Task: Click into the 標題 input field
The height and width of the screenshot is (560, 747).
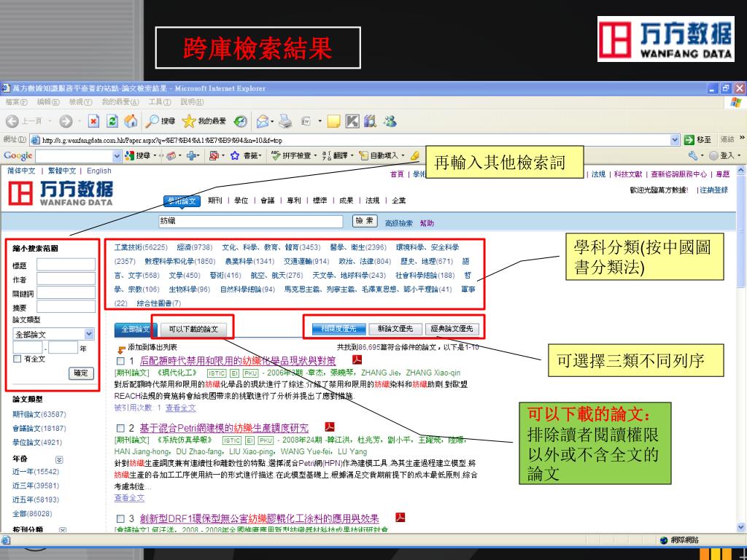Action: 66,265
